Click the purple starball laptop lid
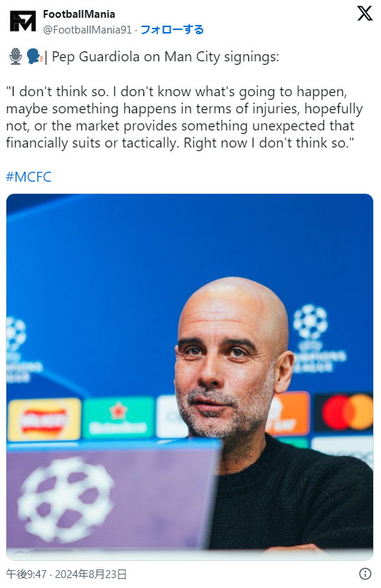 pos(113,499)
